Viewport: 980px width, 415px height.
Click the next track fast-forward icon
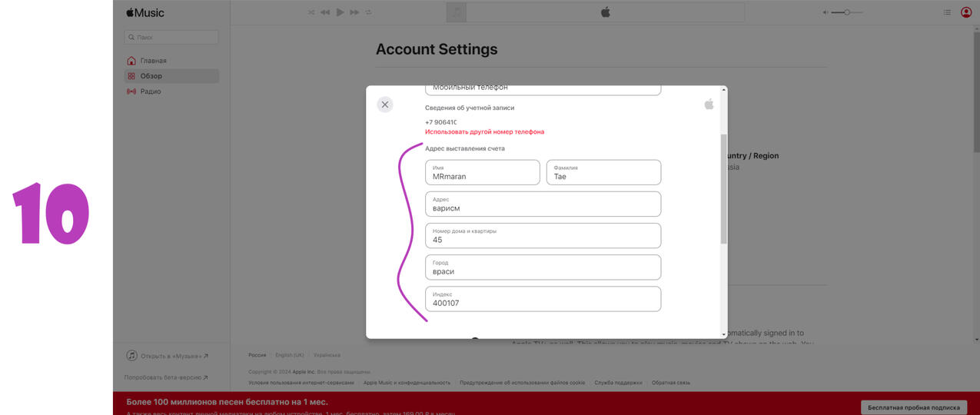[354, 12]
